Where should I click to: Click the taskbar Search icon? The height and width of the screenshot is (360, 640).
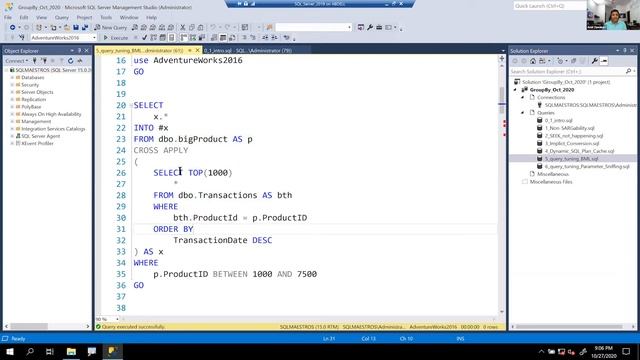[x=30, y=351]
